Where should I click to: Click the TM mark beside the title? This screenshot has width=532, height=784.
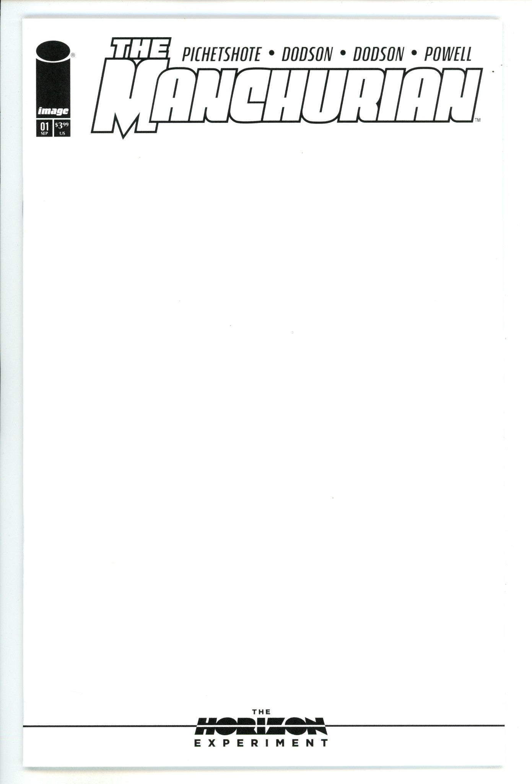pyautogui.click(x=477, y=121)
